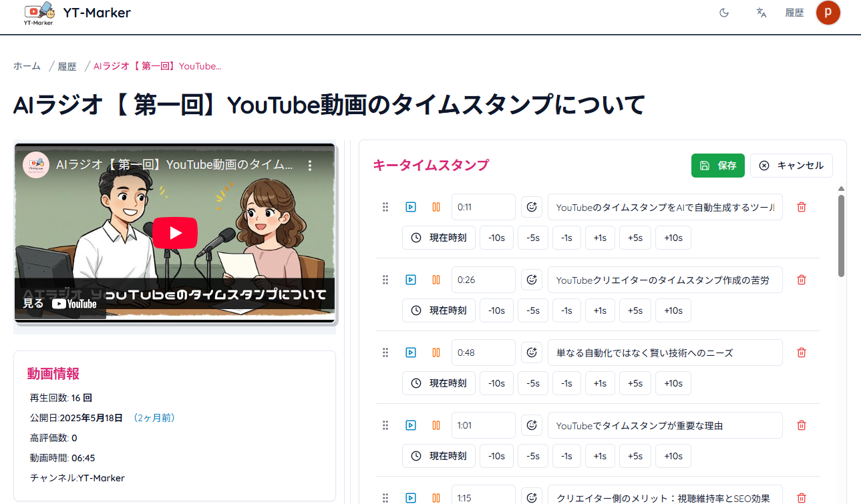Play from the 1:15 timestamp
The image size is (861, 504).
pos(411,497)
